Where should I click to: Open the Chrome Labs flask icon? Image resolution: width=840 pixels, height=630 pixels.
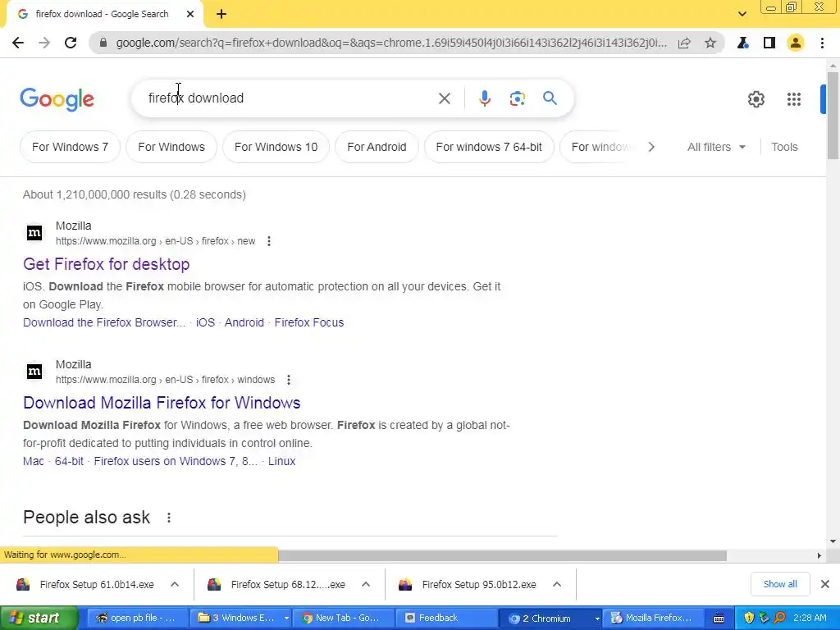[x=743, y=43]
